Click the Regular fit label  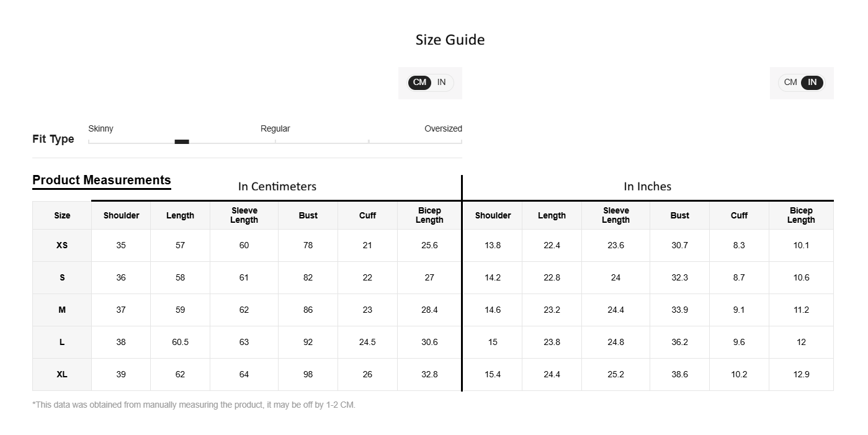(275, 128)
